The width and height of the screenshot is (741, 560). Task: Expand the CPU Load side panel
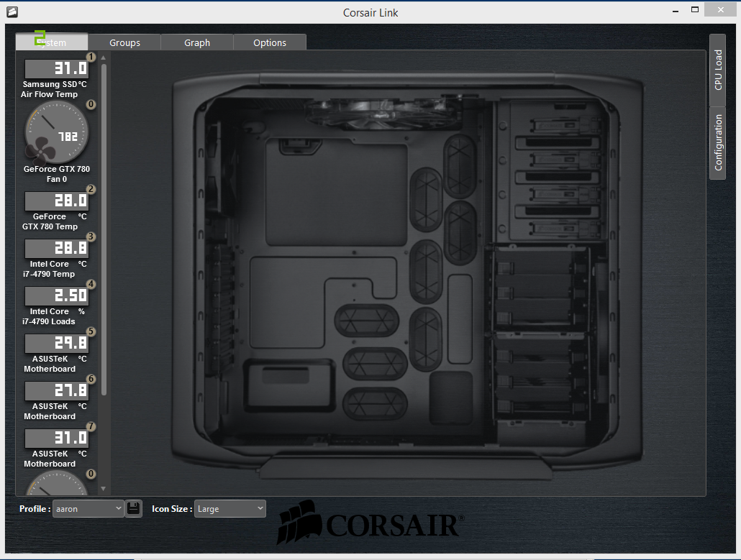pos(717,70)
